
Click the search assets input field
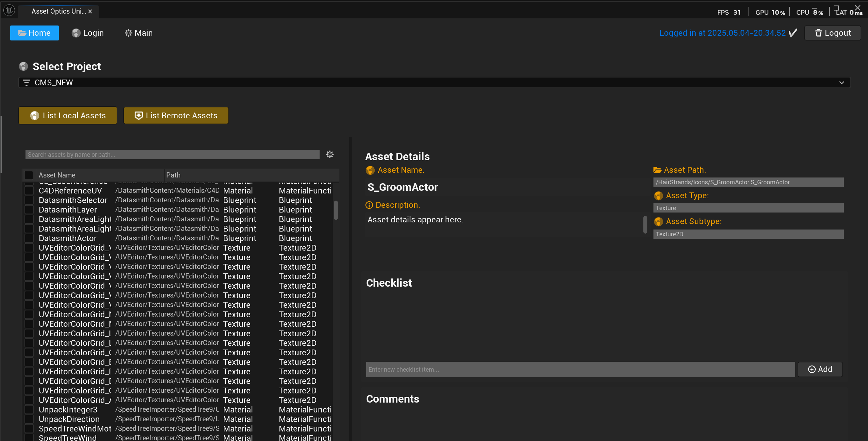(x=172, y=154)
